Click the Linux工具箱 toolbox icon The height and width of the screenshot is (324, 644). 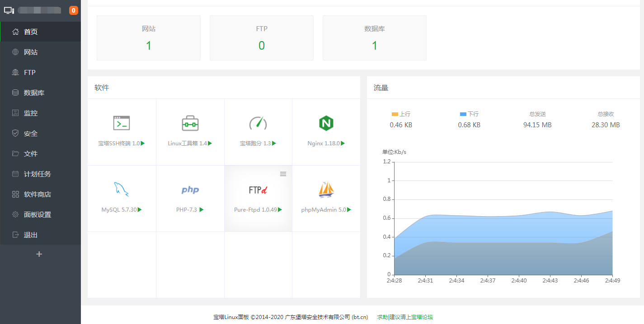coord(190,123)
